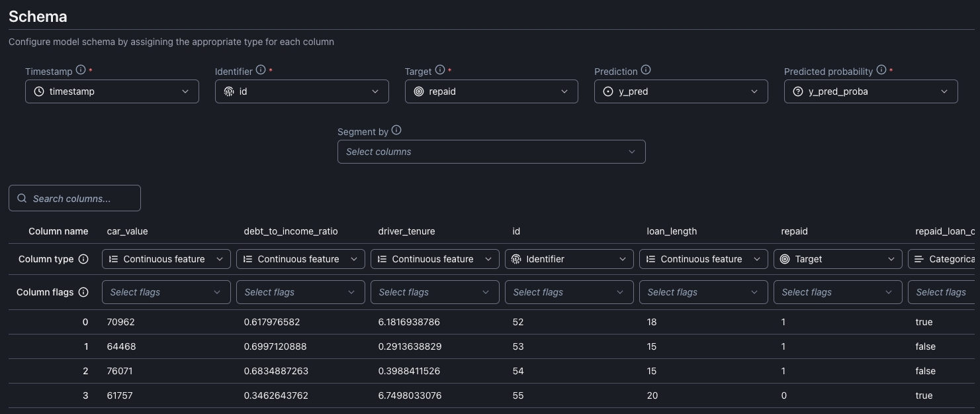Image resolution: width=980 pixels, height=414 pixels.
Task: Click the Search columns input field
Action: [75, 198]
